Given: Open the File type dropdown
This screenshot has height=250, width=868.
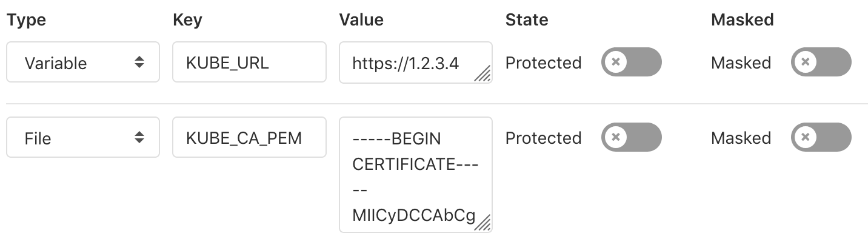Looking at the screenshot, I should point(83,138).
